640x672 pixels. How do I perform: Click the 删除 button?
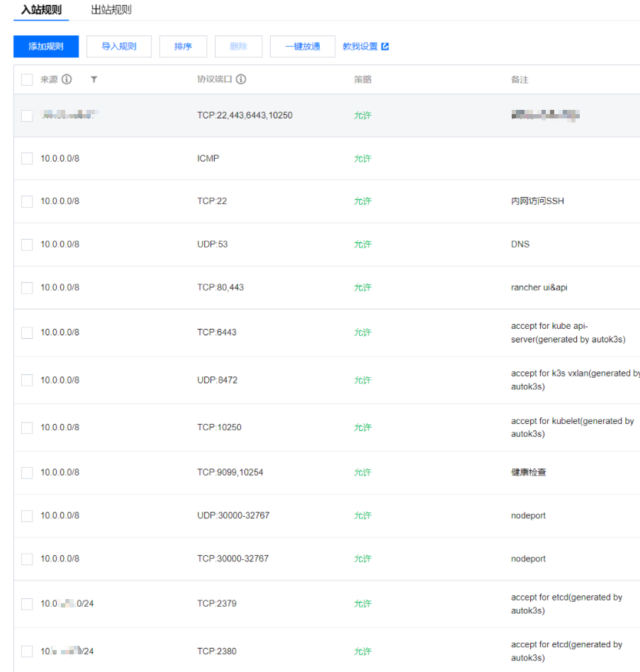(239, 46)
